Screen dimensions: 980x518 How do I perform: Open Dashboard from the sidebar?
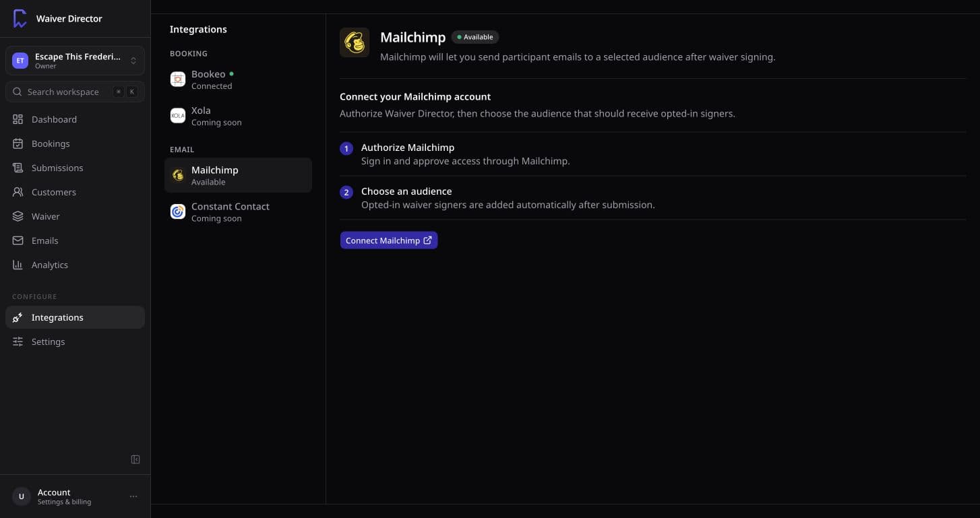pos(75,119)
